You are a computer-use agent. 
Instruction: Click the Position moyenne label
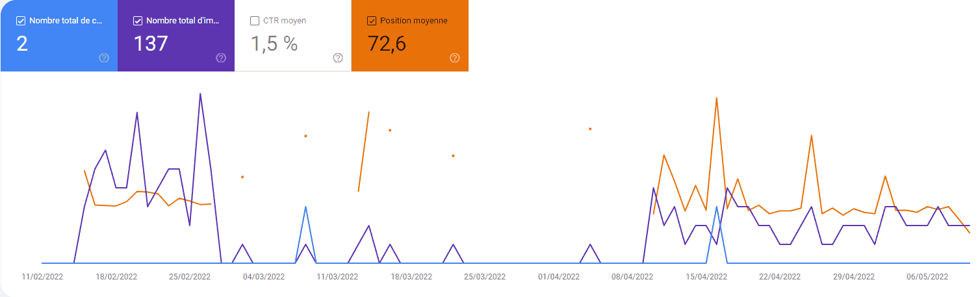(414, 21)
